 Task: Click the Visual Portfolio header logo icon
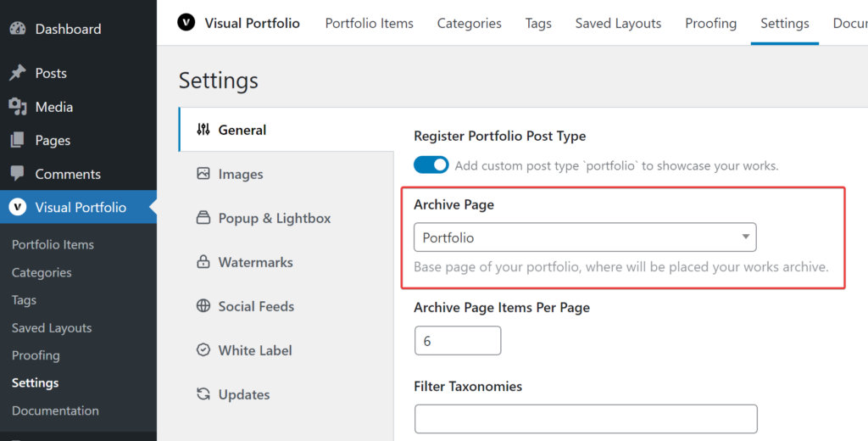coord(186,23)
